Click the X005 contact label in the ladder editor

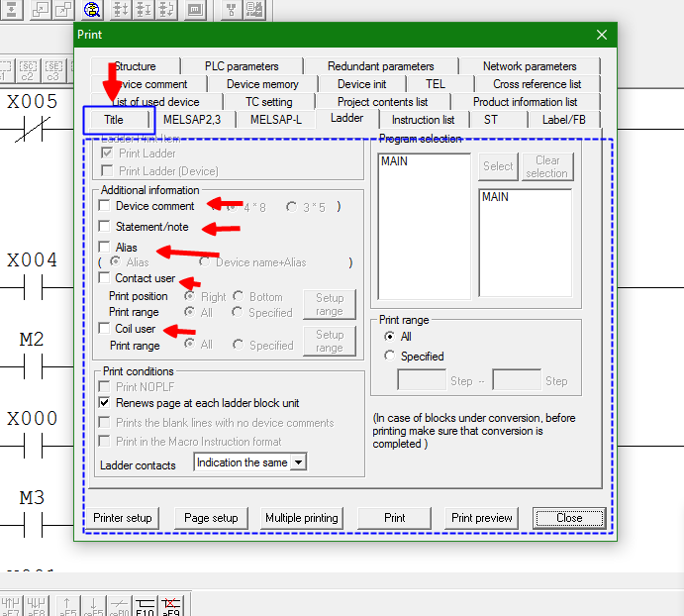(32, 102)
